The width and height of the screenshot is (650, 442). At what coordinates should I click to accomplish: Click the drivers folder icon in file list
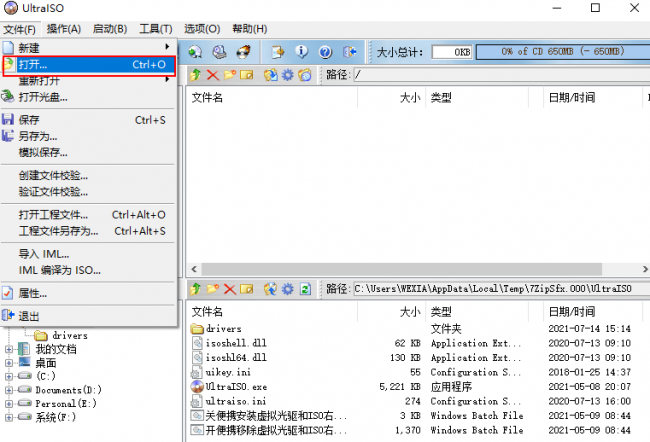[197, 329]
